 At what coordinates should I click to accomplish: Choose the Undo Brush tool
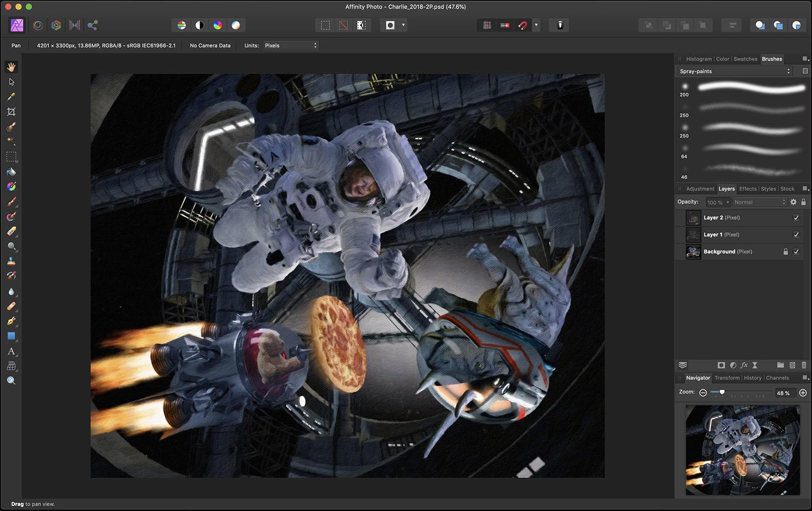pyautogui.click(x=11, y=276)
